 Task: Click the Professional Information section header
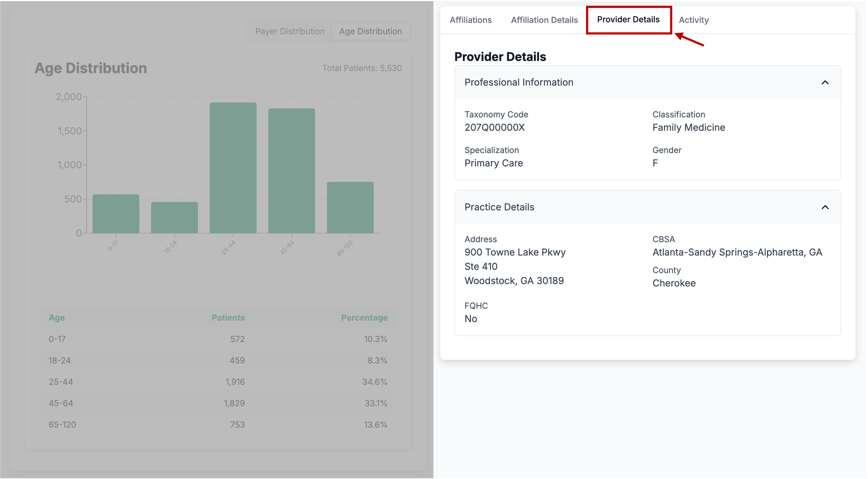[x=519, y=82]
